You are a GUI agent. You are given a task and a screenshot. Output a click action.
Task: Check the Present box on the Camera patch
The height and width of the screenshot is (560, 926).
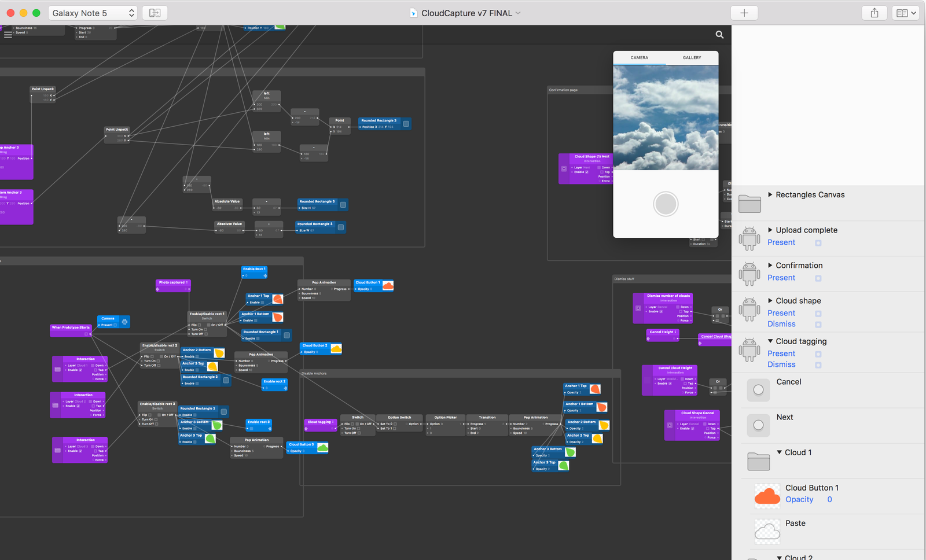coord(115,325)
